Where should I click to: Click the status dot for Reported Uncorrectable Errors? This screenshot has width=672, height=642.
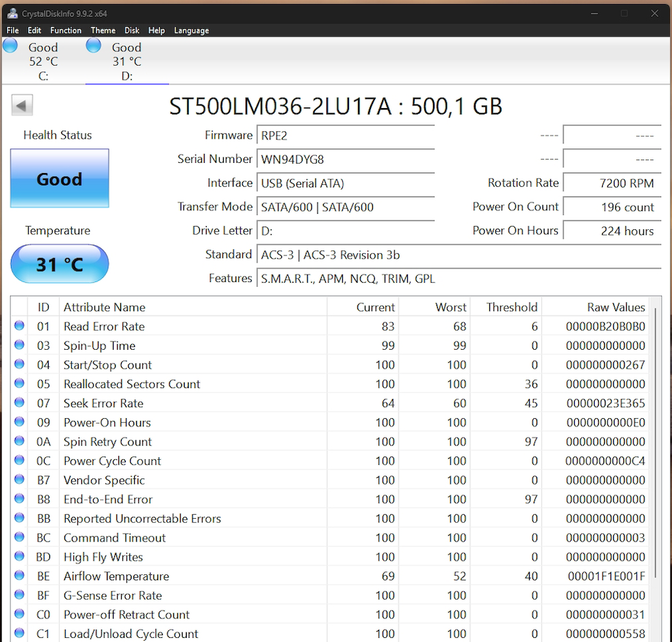point(19,517)
